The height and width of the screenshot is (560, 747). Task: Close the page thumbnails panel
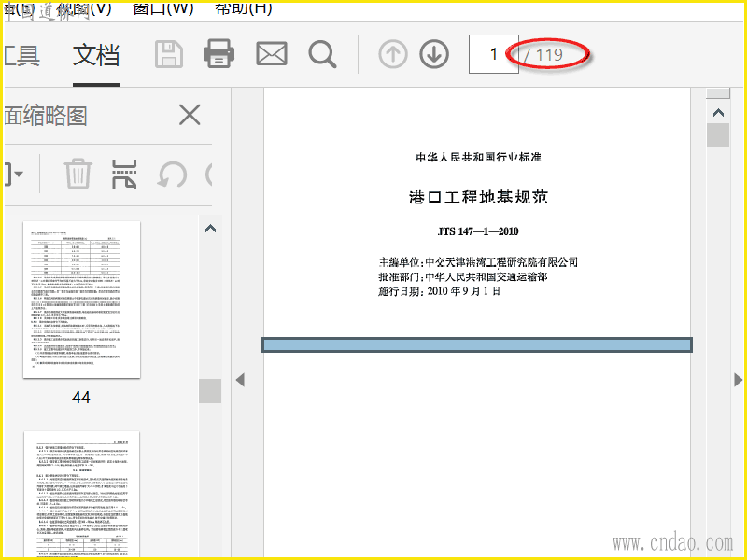point(190,115)
